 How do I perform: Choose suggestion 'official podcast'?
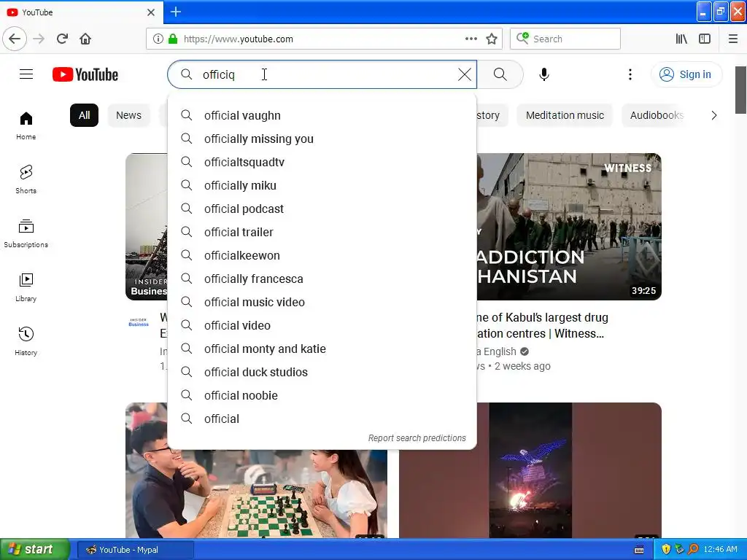pos(322,209)
